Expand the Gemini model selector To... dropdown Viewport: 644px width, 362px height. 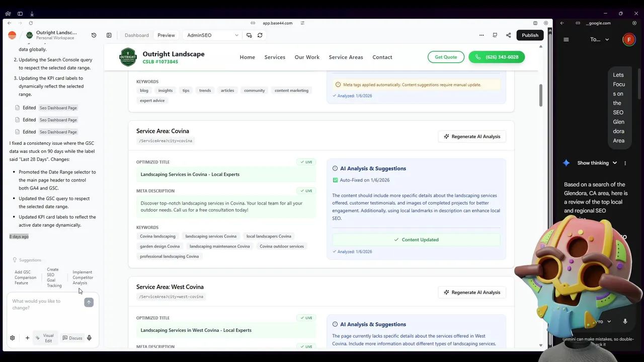click(600, 39)
